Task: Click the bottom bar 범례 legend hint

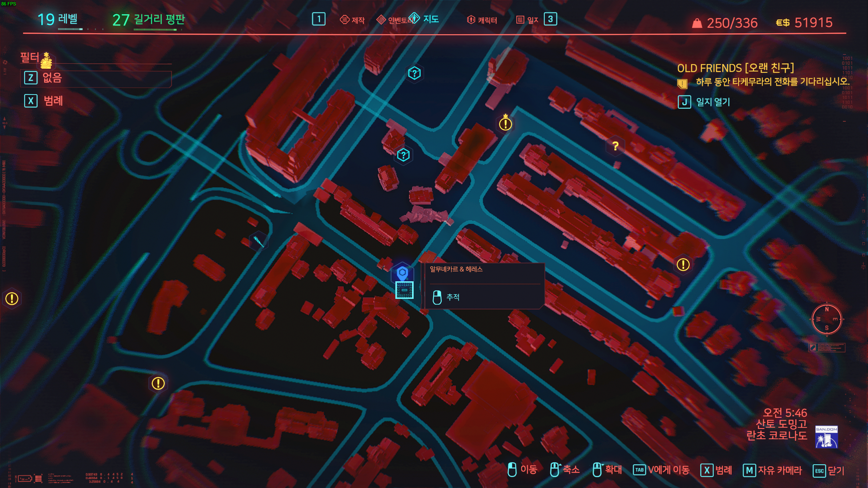Action: [716, 470]
